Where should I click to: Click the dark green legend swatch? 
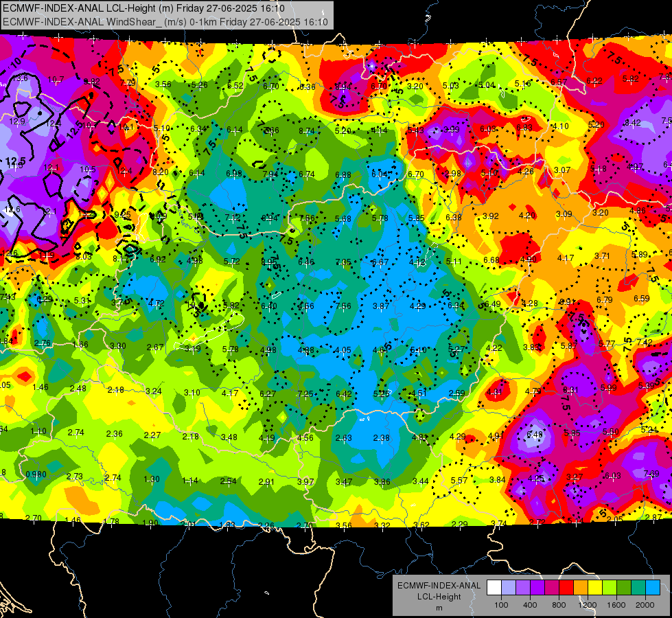point(623,588)
